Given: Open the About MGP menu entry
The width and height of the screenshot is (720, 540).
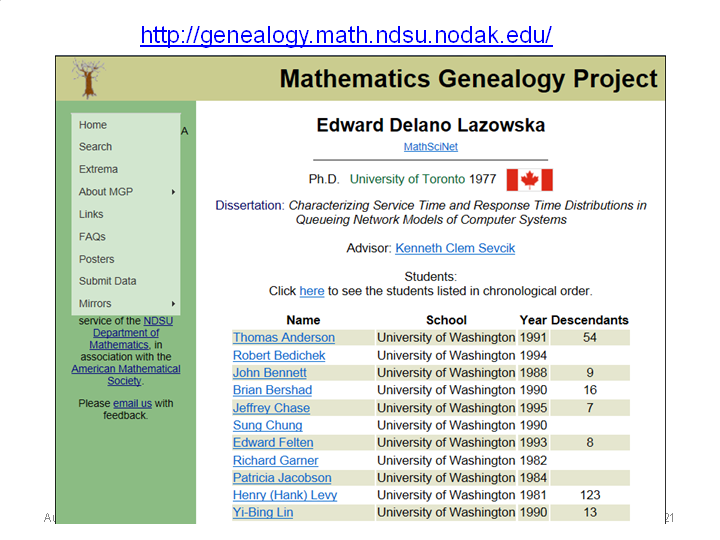Looking at the screenshot, I should tap(106, 192).
